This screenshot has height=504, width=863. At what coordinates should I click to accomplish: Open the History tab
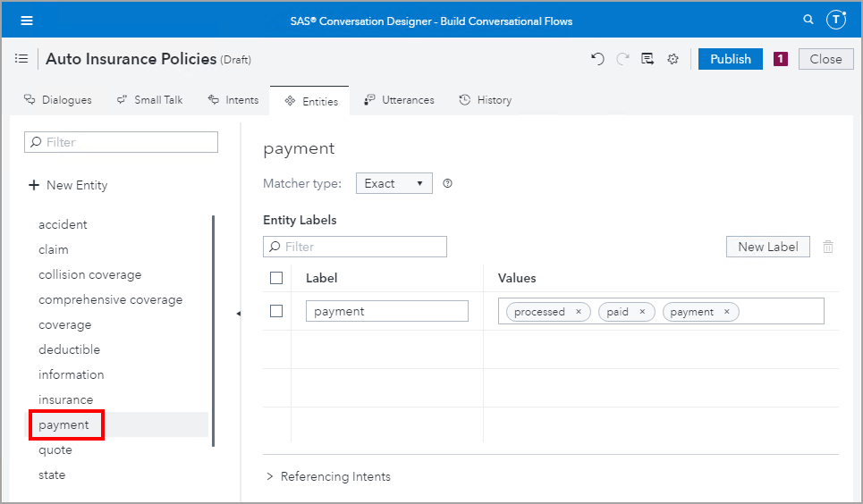486,100
